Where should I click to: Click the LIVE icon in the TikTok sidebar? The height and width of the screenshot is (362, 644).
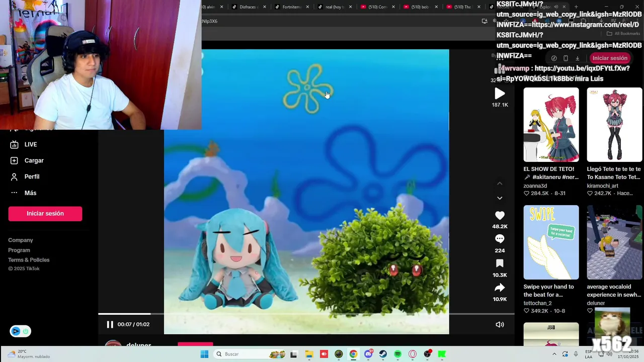click(14, 144)
